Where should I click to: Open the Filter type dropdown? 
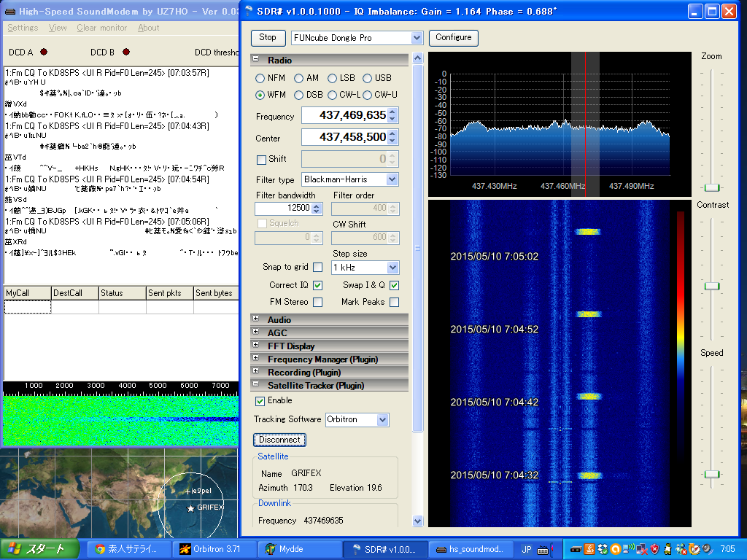(x=392, y=179)
